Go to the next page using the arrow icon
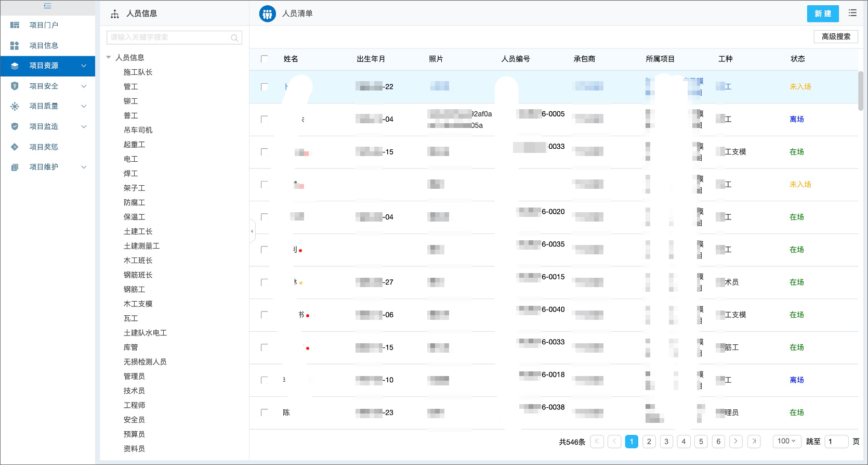The image size is (868, 465). point(736,441)
